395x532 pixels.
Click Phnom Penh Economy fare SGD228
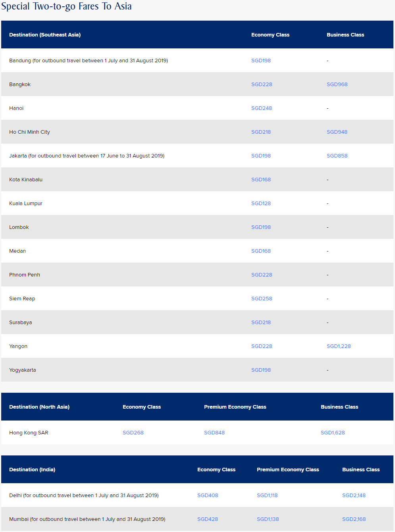click(262, 275)
